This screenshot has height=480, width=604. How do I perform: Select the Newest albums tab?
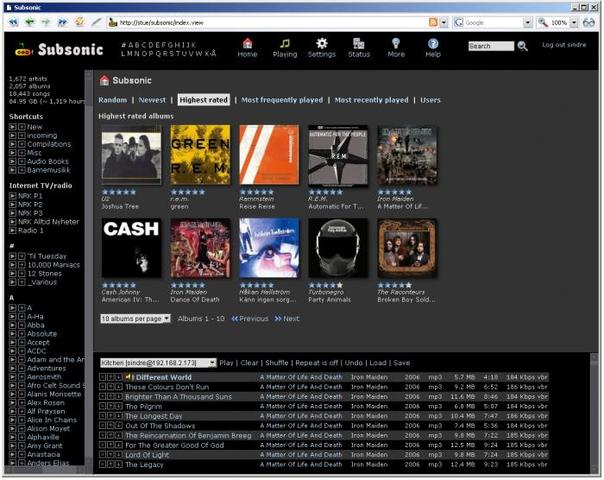pyautogui.click(x=152, y=100)
